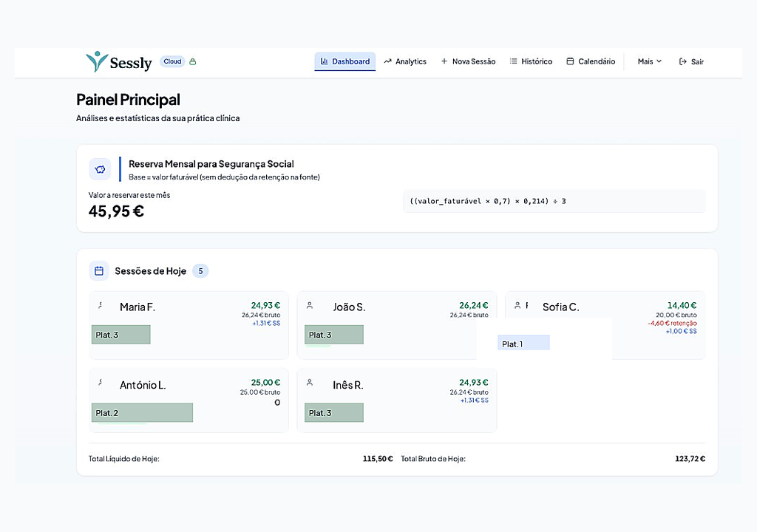Expand the Mais dropdown menu
This screenshot has width=757, height=532.
tap(649, 61)
